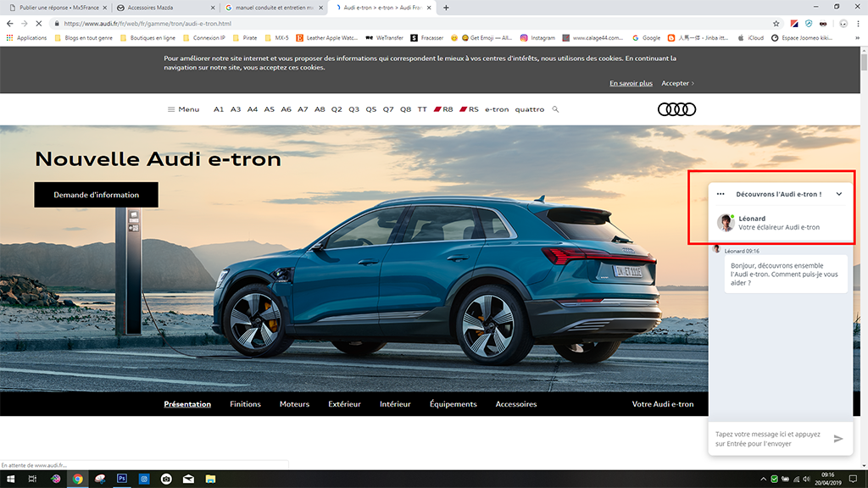Open Task View on the taskbar

tap(32, 480)
